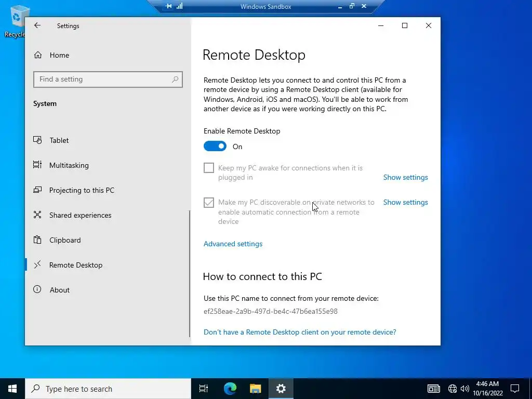Select the Tablet icon in sidebar
This screenshot has width=532, height=399.
[37, 140]
